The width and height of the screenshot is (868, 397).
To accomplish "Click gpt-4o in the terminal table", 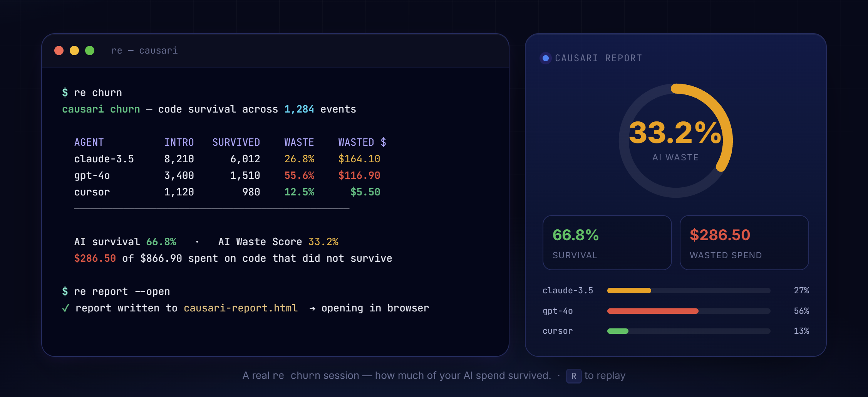I will point(92,175).
